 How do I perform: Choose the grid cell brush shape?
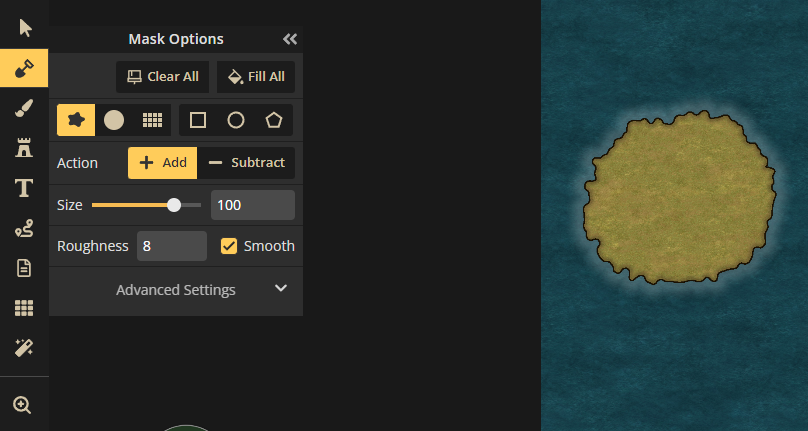(152, 120)
